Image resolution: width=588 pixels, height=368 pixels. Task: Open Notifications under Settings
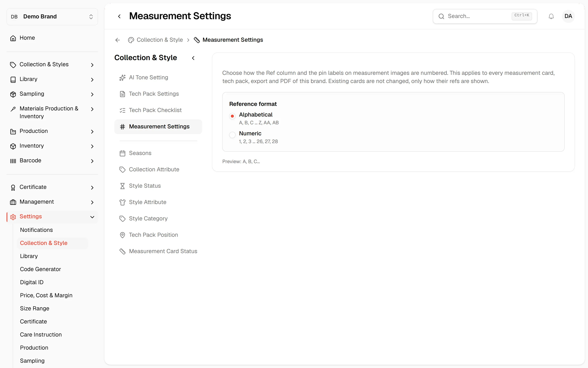tap(37, 230)
